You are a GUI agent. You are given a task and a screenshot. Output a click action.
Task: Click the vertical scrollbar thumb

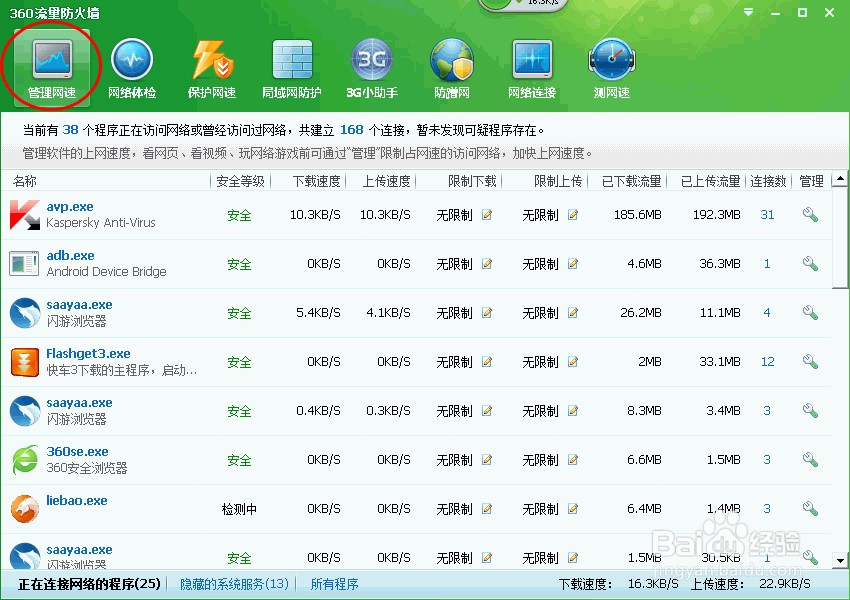pos(840,237)
